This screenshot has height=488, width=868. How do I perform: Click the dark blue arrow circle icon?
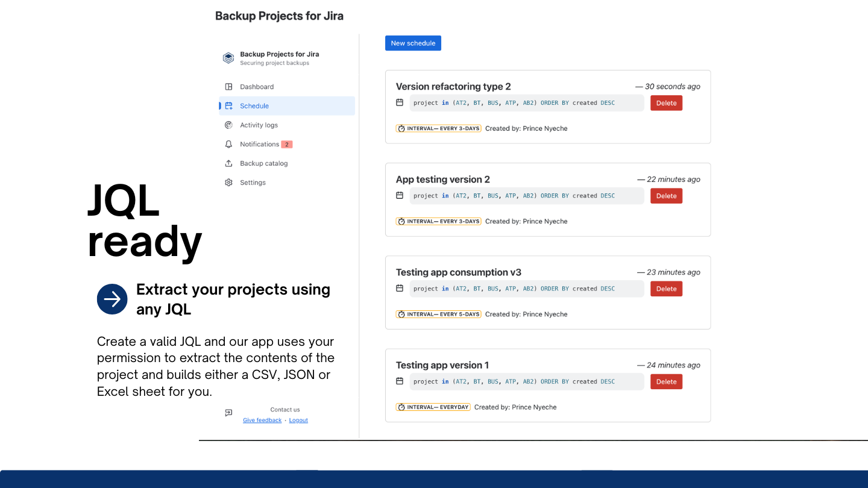[x=112, y=299]
